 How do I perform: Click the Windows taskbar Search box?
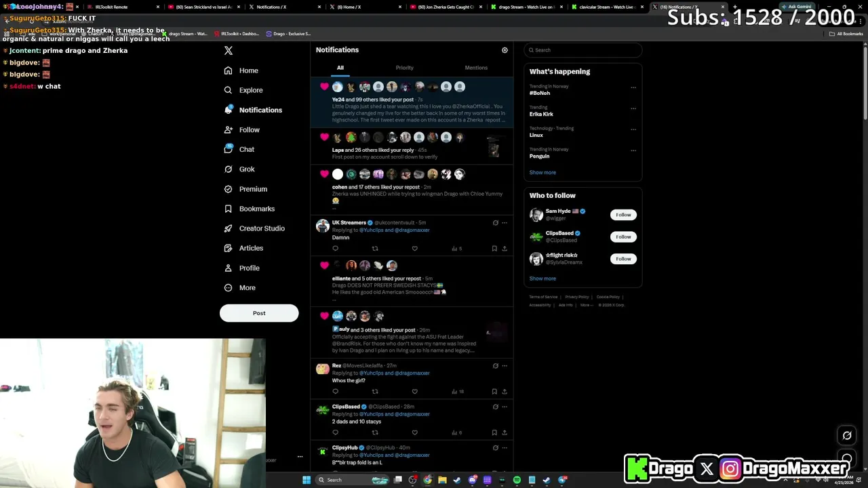[x=354, y=480]
